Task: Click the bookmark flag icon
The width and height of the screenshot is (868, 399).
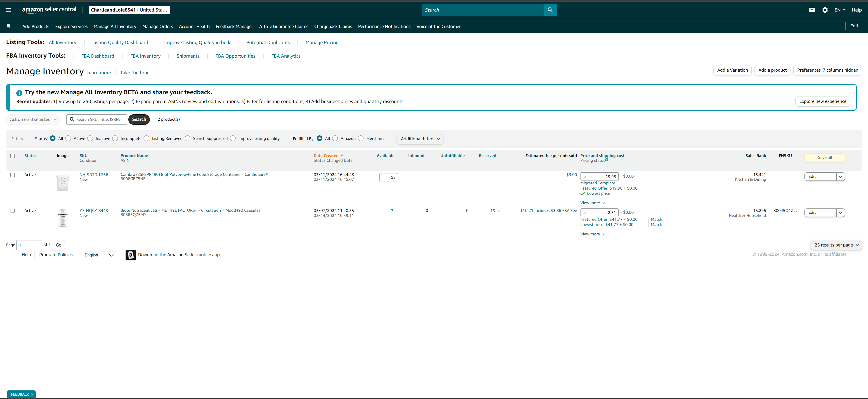Action: pos(8,26)
